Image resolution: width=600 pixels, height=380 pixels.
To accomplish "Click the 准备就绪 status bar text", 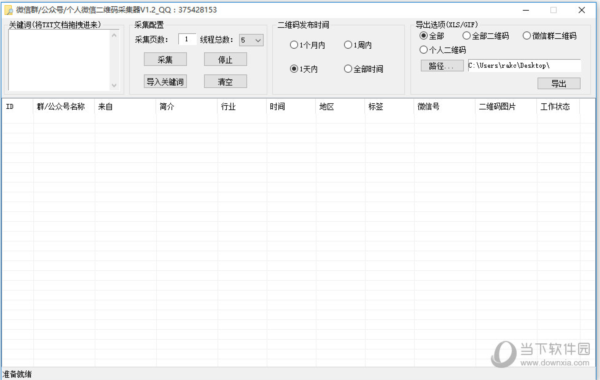I will (x=18, y=374).
